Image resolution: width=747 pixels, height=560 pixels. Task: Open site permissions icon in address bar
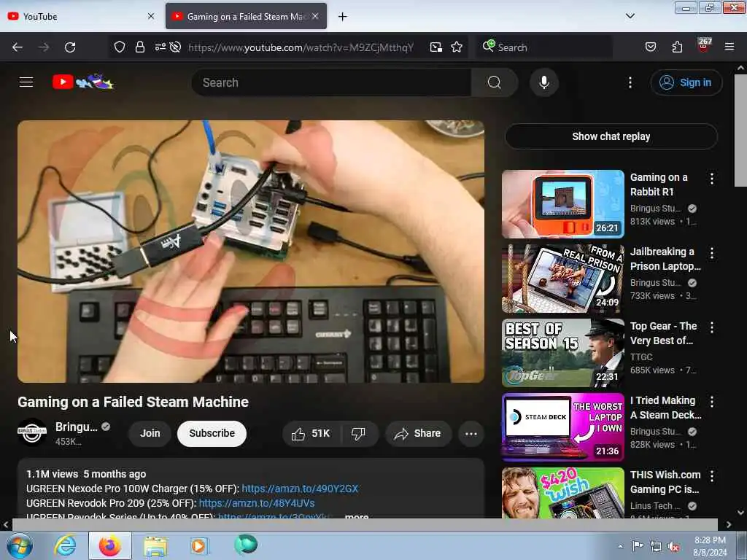point(160,47)
